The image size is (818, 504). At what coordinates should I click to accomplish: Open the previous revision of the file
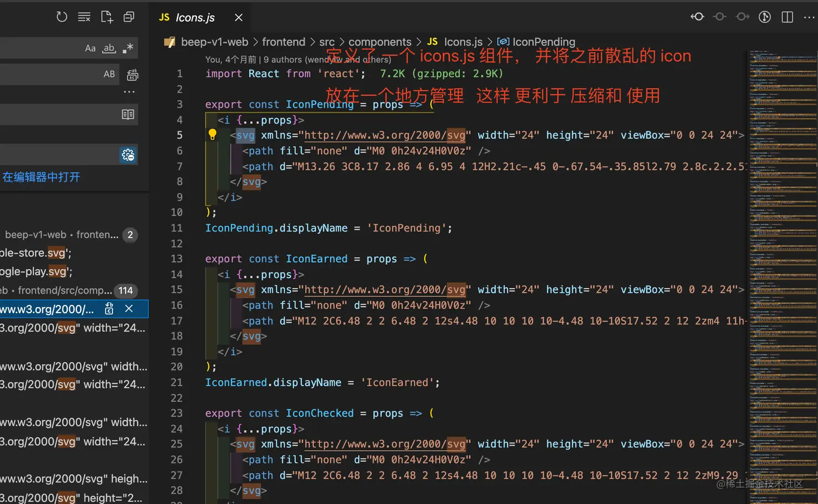[697, 17]
